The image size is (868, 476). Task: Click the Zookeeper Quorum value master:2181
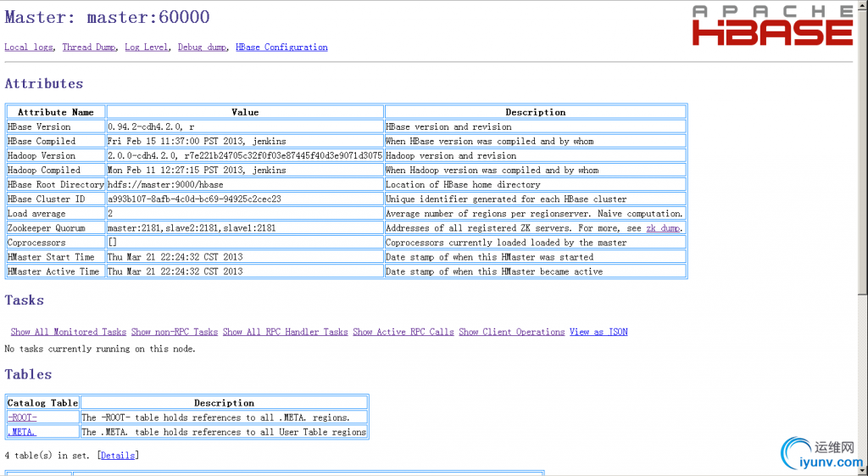[x=192, y=227]
